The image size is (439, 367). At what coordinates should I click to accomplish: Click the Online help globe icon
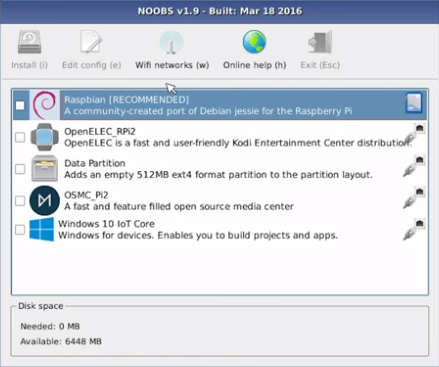click(x=254, y=42)
